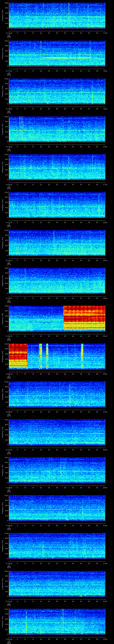Click the 'Frequency (Hz)' axis label of the 10:16 panel
The height and width of the screenshot is (644, 114).
pos(3,16)
